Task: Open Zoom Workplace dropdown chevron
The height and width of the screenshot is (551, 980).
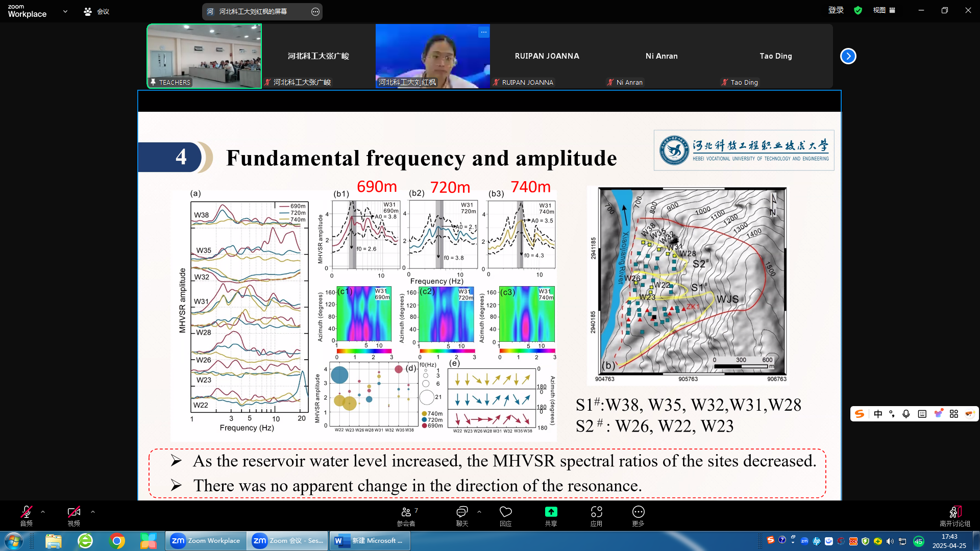Action: 65,11
